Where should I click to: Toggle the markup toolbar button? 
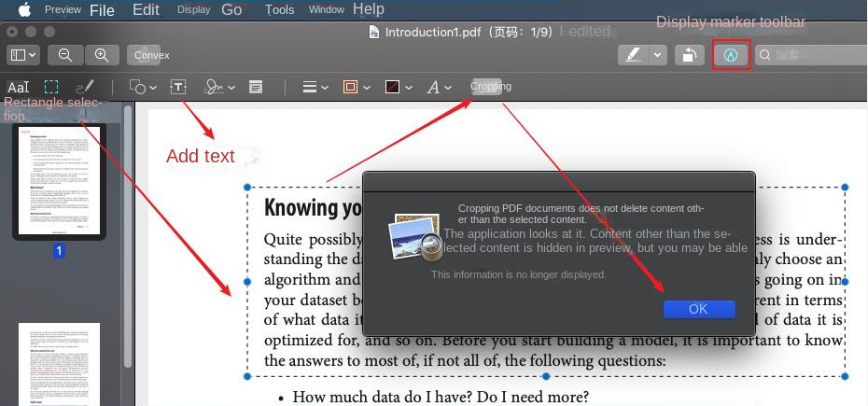tap(731, 55)
